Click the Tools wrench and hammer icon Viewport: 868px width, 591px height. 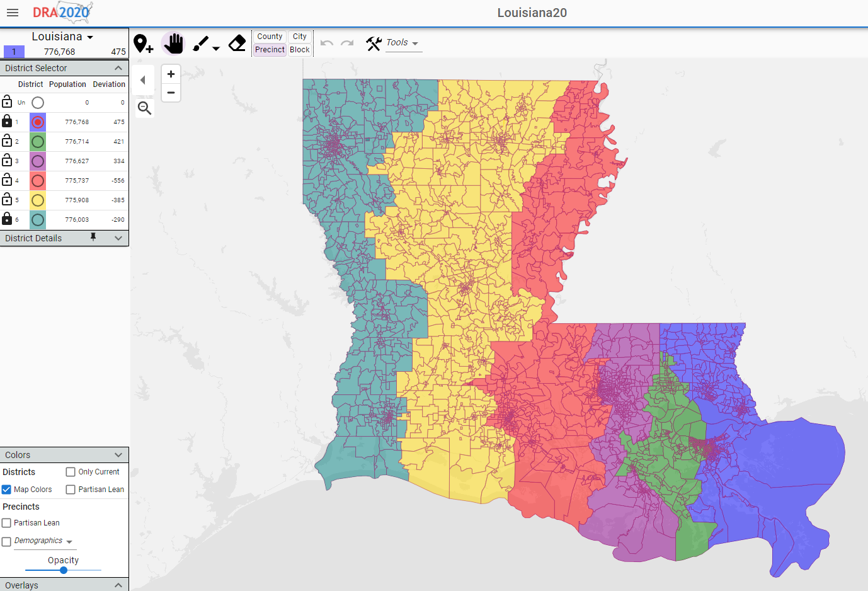374,43
